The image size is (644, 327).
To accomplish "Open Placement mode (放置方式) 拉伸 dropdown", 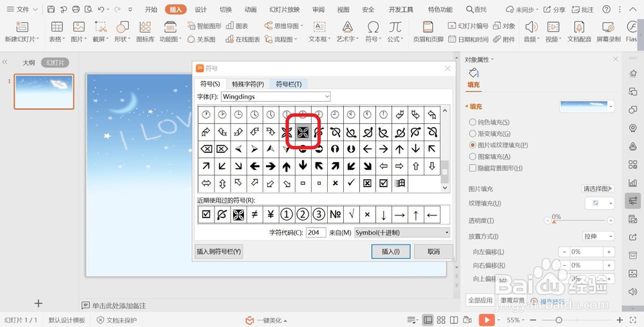I will [598, 236].
